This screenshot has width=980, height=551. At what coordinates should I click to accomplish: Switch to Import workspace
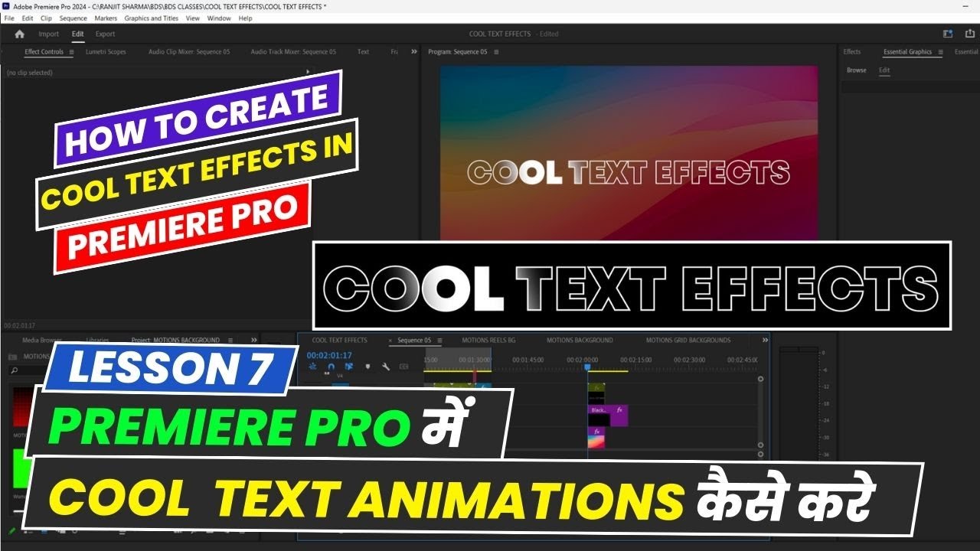tap(48, 34)
